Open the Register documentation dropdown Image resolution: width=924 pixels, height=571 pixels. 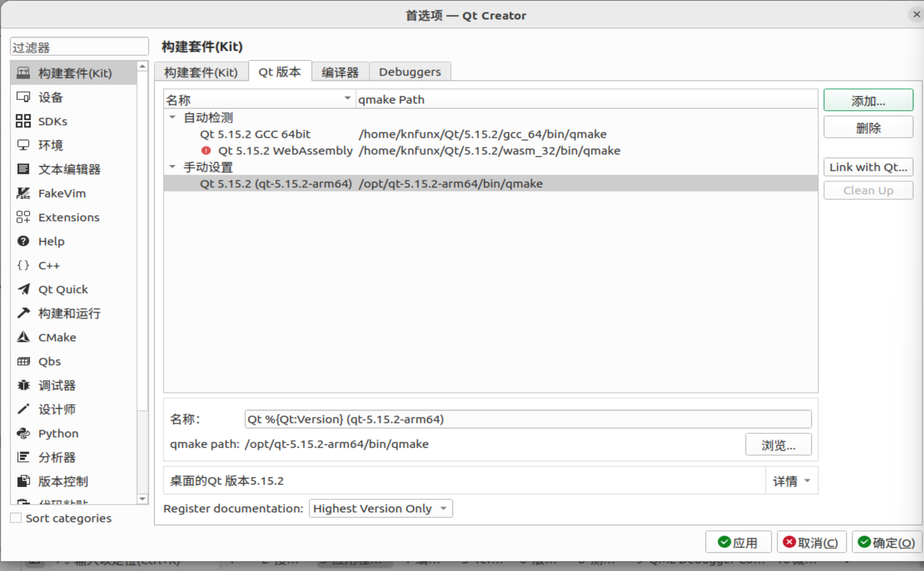tap(380, 508)
